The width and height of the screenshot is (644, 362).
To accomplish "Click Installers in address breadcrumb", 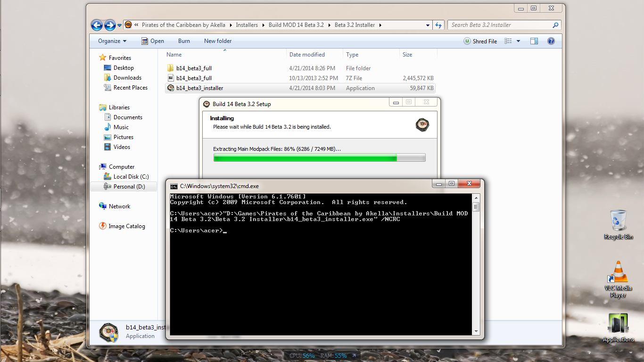I will click(x=247, y=25).
